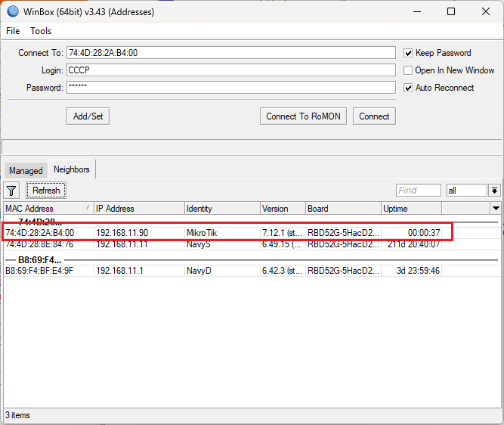This screenshot has height=425, width=504.
Task: Sort by IP Address column header
Action: [139, 209]
